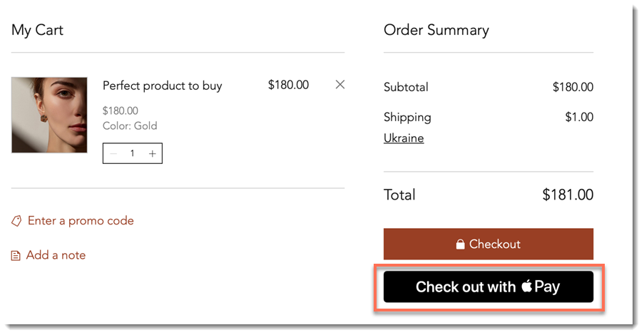644x335 pixels.
Task: Open the 'Add a note' link
Action: coord(56,255)
